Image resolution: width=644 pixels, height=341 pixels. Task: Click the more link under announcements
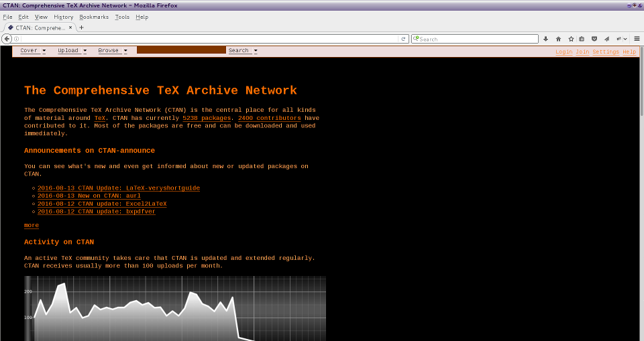[x=32, y=225]
